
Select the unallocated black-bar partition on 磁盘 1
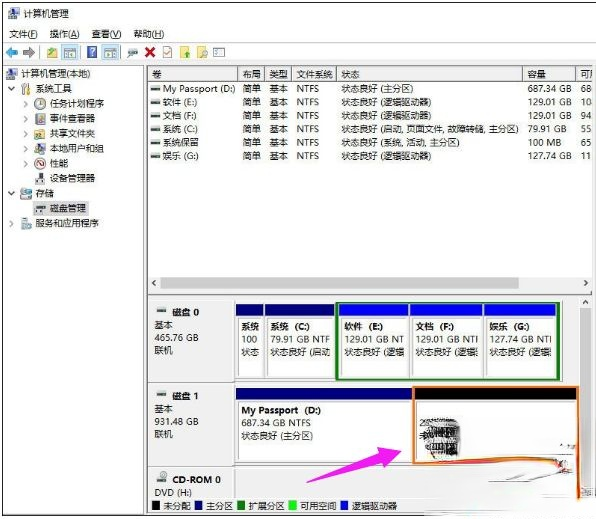point(495,425)
